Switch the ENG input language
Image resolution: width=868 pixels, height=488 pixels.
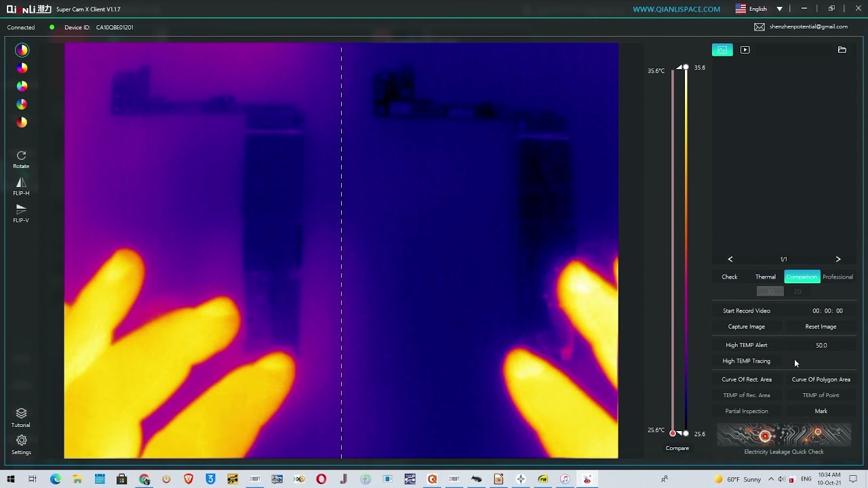(x=806, y=479)
